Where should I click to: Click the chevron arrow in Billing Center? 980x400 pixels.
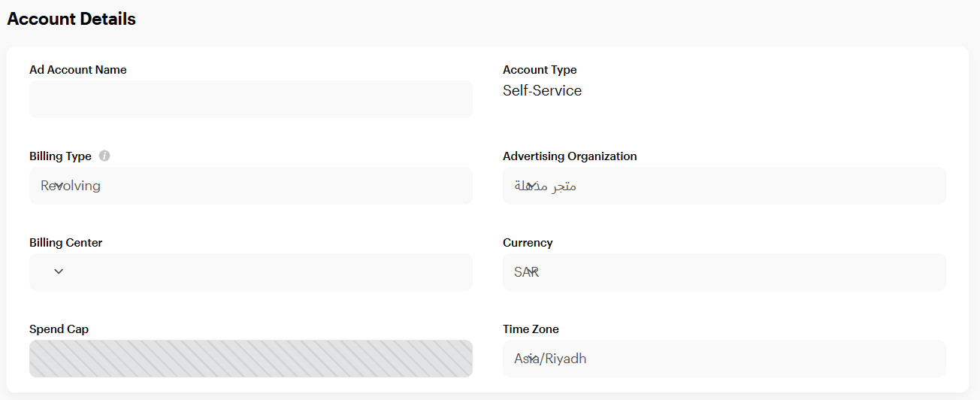tap(59, 271)
